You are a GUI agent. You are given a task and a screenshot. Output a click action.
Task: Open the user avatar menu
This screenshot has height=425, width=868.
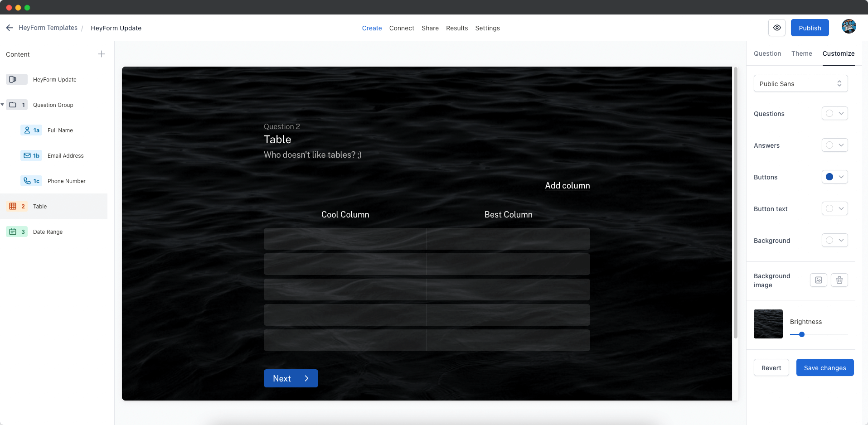click(849, 26)
